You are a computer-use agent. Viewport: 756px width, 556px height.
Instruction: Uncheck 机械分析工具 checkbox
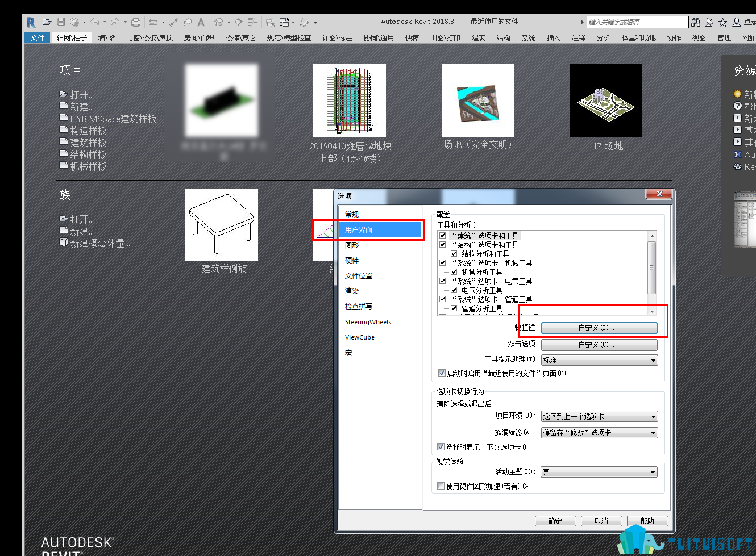454,272
